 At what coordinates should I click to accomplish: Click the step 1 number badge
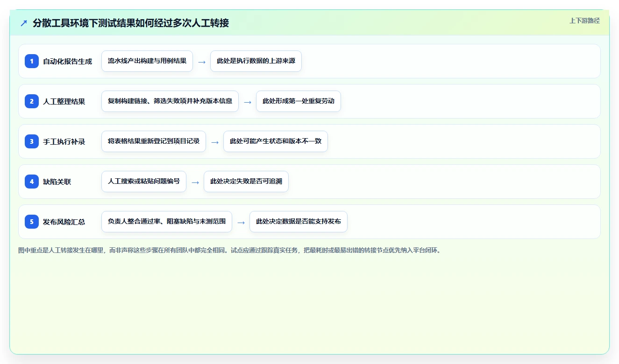point(32,61)
